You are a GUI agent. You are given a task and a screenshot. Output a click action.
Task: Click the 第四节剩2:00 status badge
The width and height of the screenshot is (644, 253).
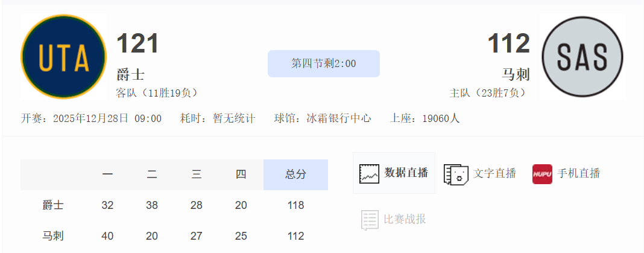click(x=324, y=64)
